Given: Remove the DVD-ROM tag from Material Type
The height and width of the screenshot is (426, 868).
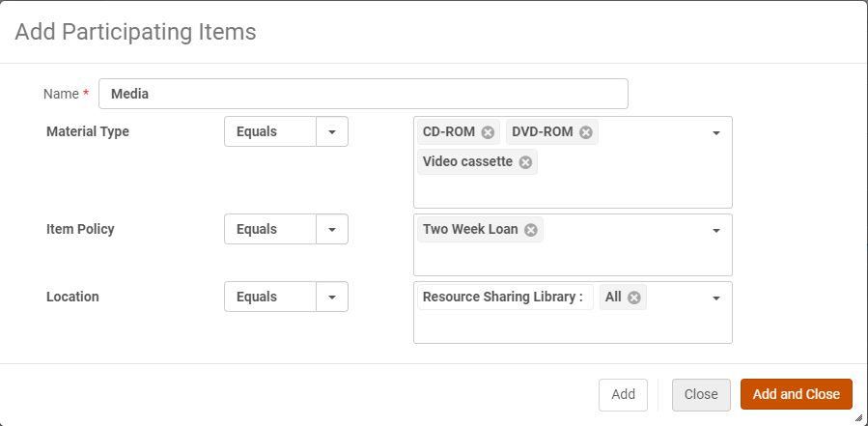Looking at the screenshot, I should [585, 132].
